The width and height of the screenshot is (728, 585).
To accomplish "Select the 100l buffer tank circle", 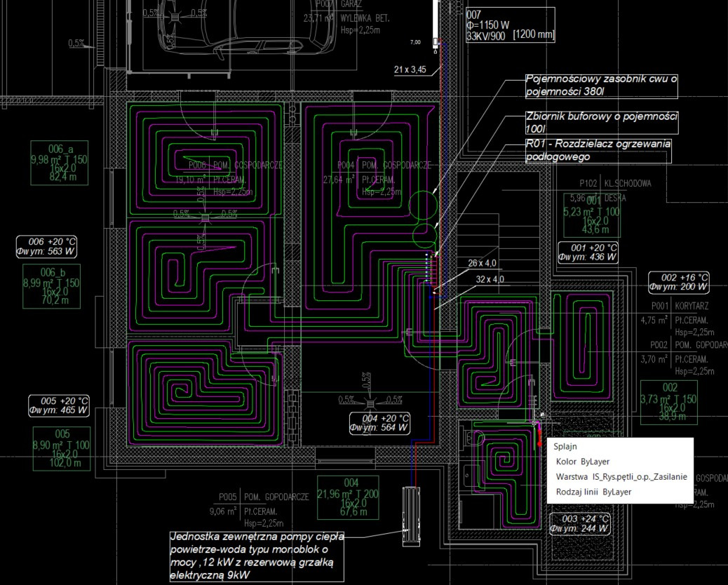I will (x=424, y=232).
